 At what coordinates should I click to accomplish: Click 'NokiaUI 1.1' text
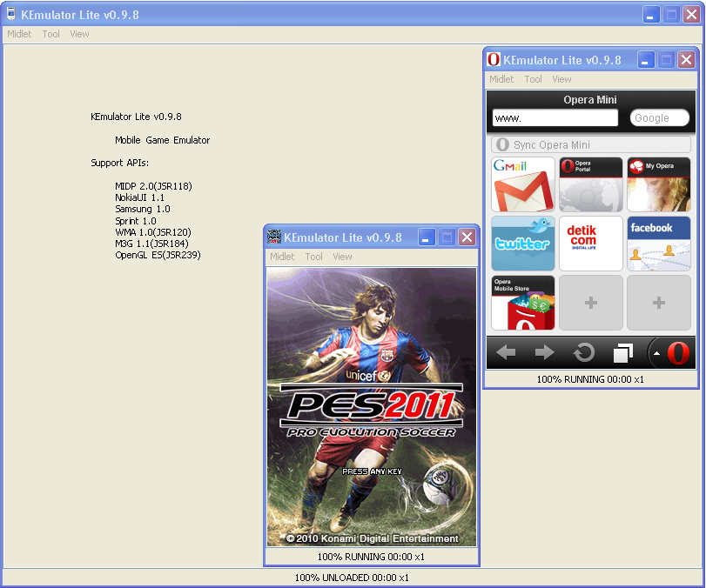pos(139,197)
